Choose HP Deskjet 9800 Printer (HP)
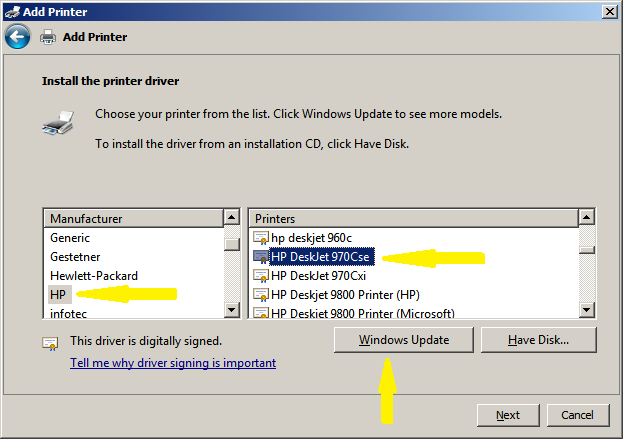The height and width of the screenshot is (439, 623). pyautogui.click(x=345, y=295)
